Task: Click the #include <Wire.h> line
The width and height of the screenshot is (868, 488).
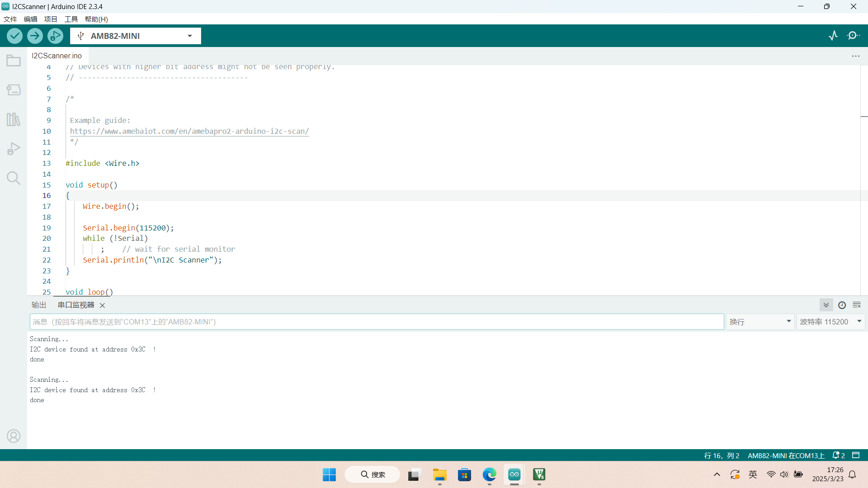Action: click(x=103, y=163)
